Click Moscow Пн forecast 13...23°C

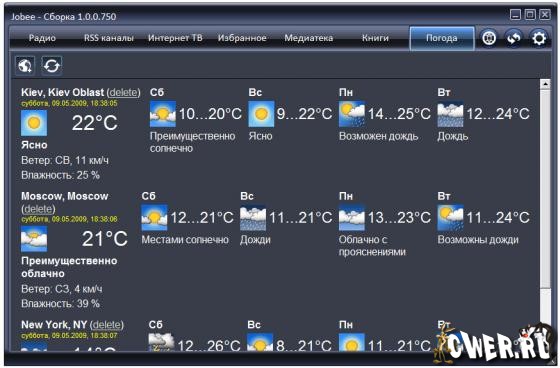(x=399, y=218)
